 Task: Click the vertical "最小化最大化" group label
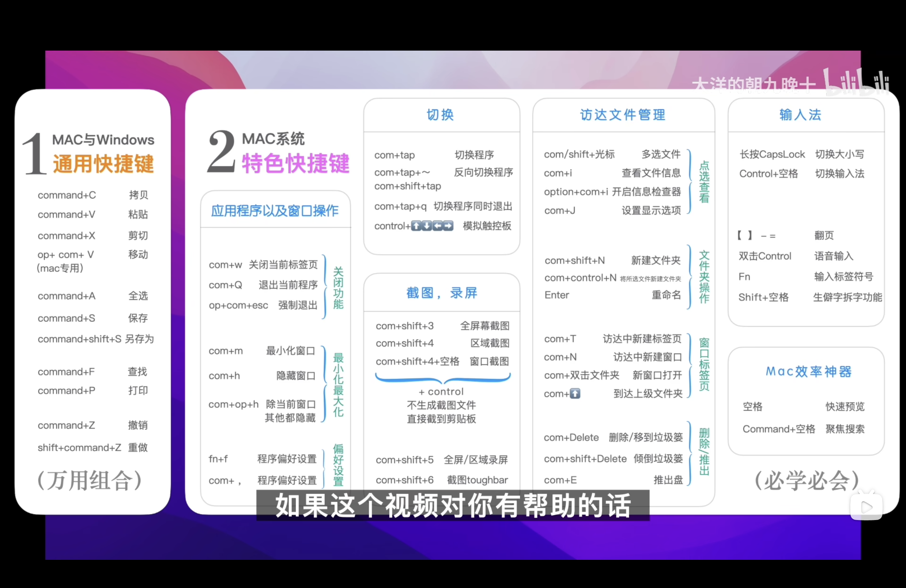pos(338,384)
